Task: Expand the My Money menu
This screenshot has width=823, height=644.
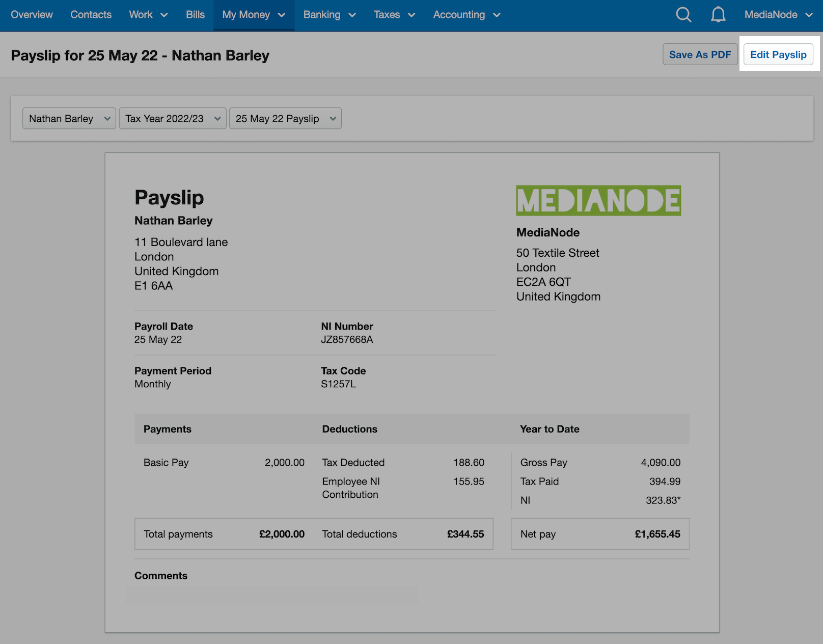Action: pos(254,15)
